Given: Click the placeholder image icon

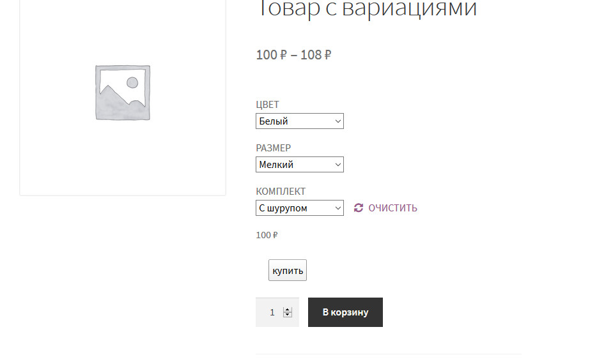Looking at the screenshot, I should pos(123,93).
